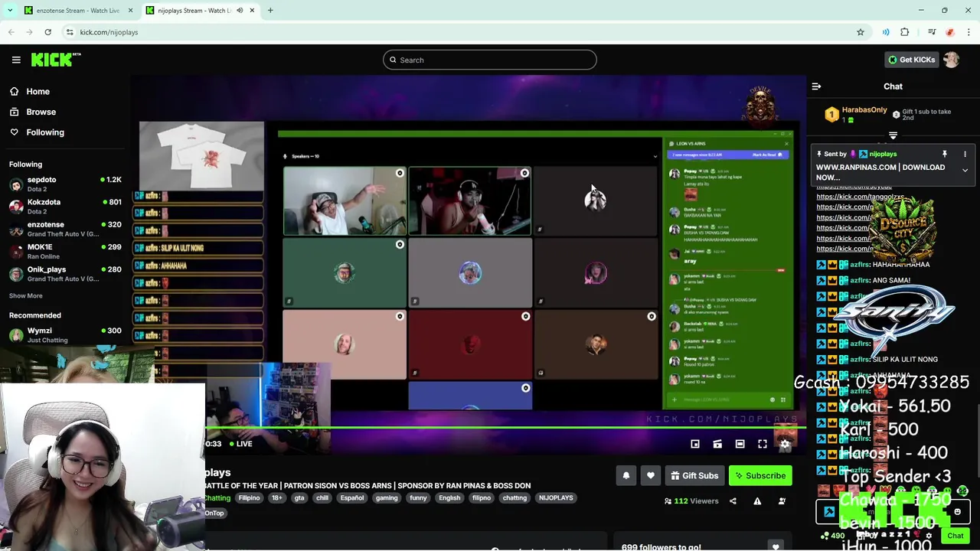Click the 112 Viewers count

coord(691,501)
